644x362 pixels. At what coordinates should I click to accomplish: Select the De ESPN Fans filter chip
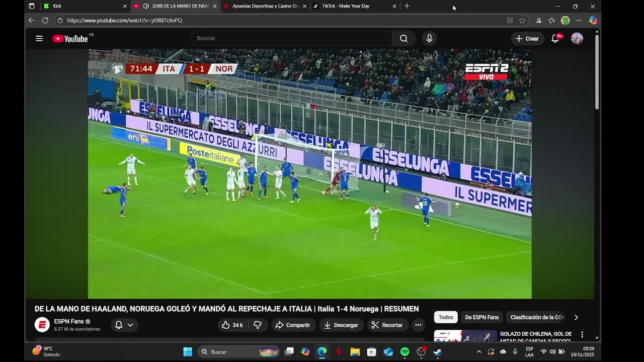click(482, 317)
